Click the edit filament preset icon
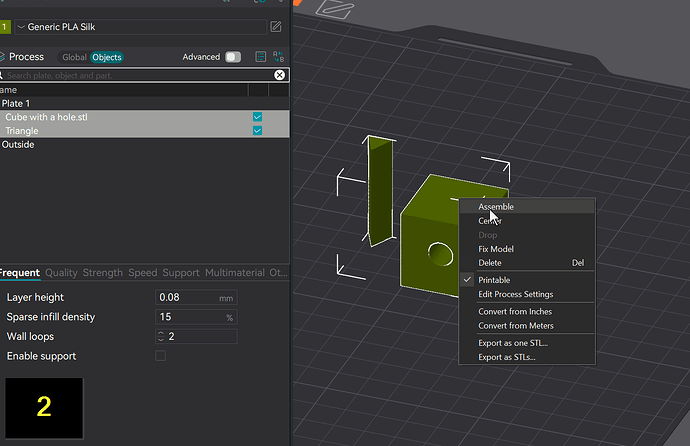690x446 pixels. click(276, 27)
